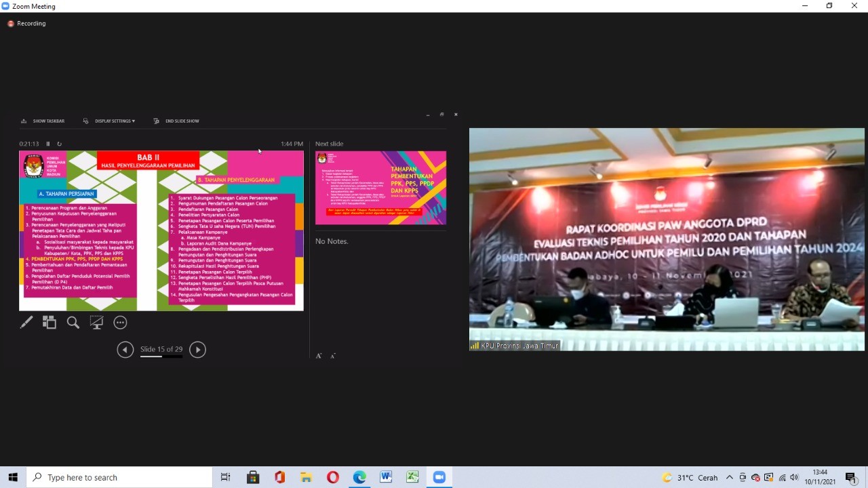Viewport: 868px width, 488px height.
Task: Go to the previous slide
Action: (x=125, y=350)
